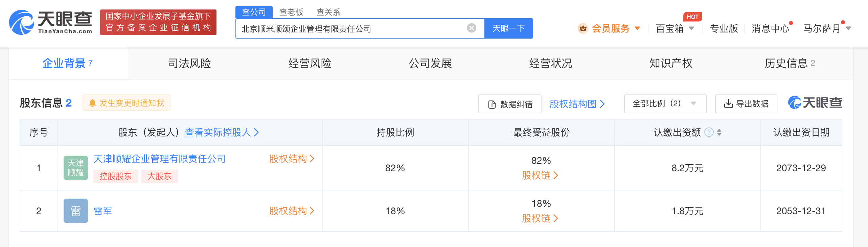Sort by 认缴出资额 column arrows
The image size is (868, 247).
[719, 132]
